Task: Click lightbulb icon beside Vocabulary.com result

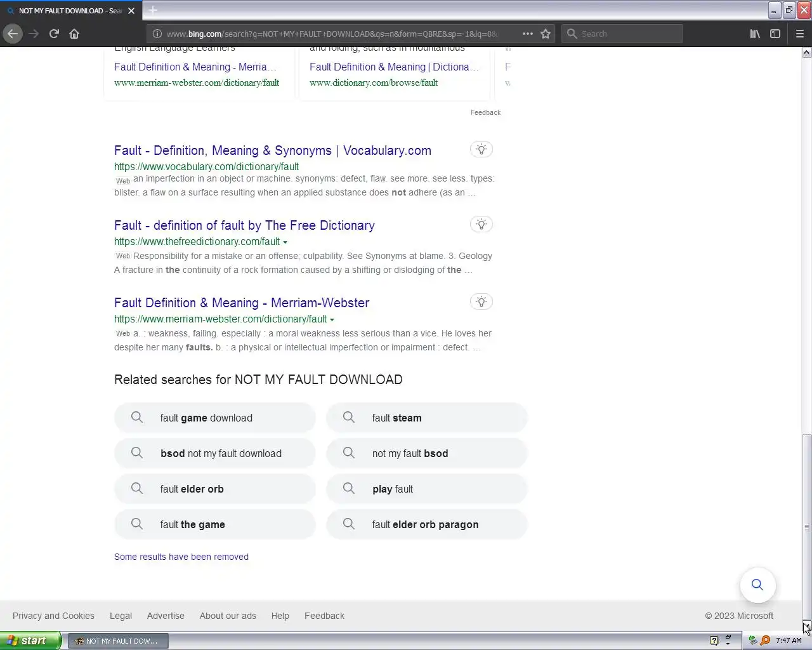Action: [x=481, y=150]
